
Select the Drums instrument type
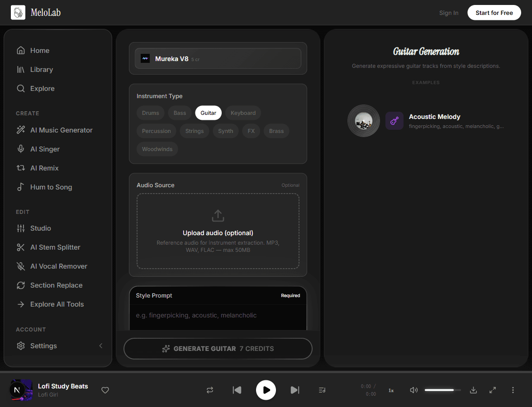150,113
